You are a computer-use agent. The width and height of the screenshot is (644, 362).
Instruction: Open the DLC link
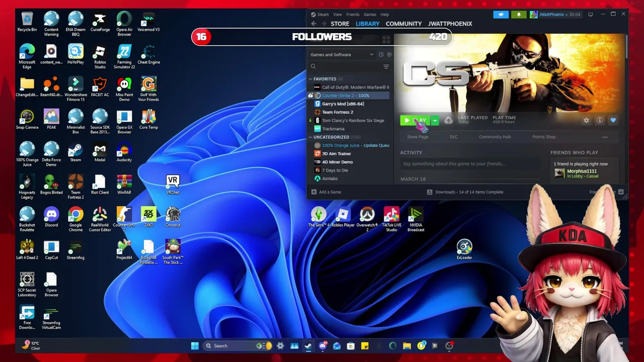coord(453,137)
